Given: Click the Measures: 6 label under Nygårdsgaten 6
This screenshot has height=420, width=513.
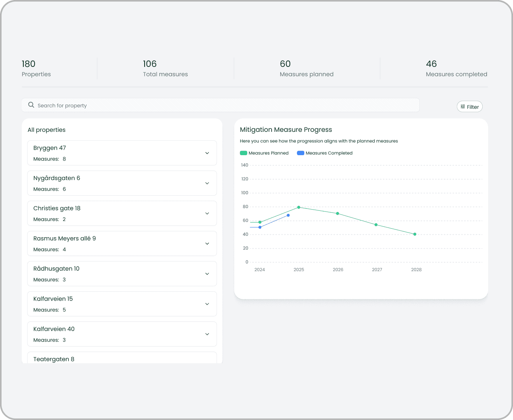Looking at the screenshot, I should (50, 189).
